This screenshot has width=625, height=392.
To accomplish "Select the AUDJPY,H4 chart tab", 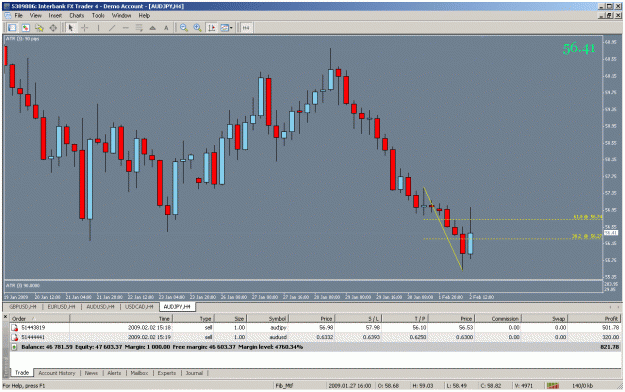I will pyautogui.click(x=177, y=307).
